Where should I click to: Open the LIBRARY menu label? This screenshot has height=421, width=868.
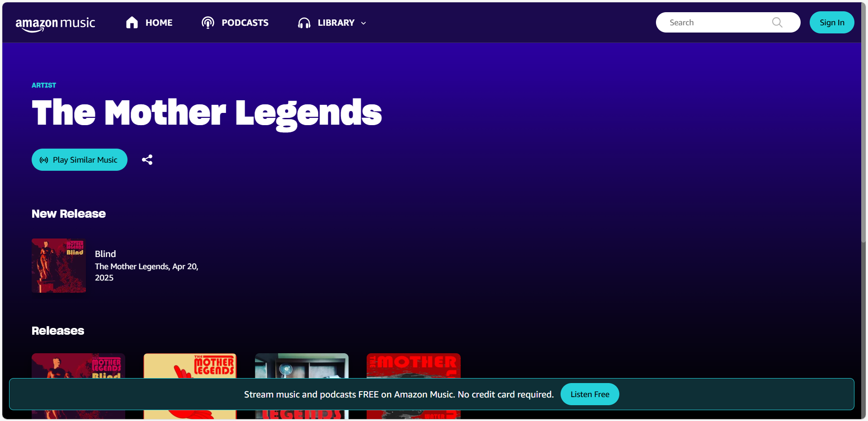pos(336,23)
